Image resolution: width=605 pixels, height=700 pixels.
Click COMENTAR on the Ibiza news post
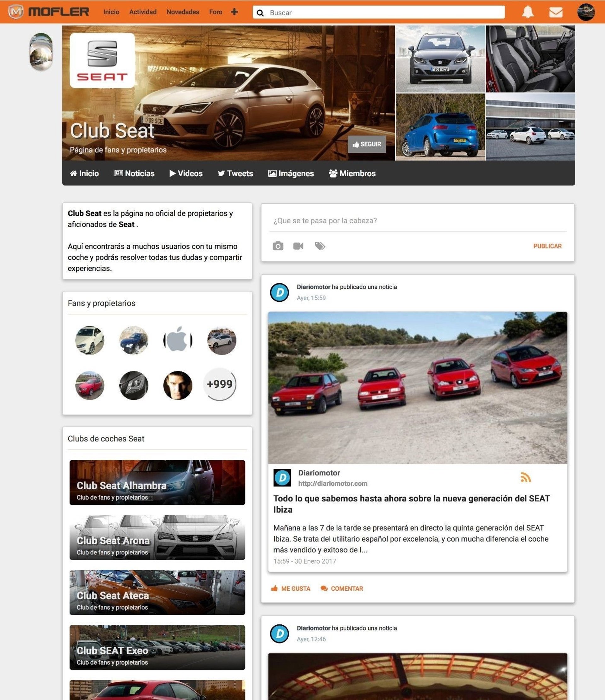(342, 589)
